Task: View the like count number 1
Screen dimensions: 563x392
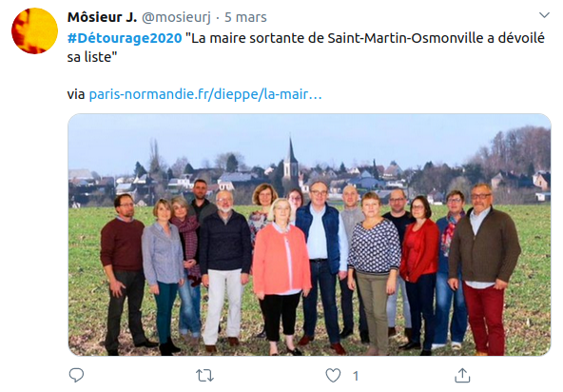Action: (356, 376)
